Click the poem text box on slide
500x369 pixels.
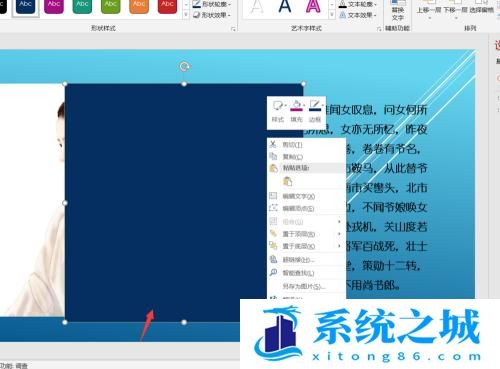tap(388, 197)
